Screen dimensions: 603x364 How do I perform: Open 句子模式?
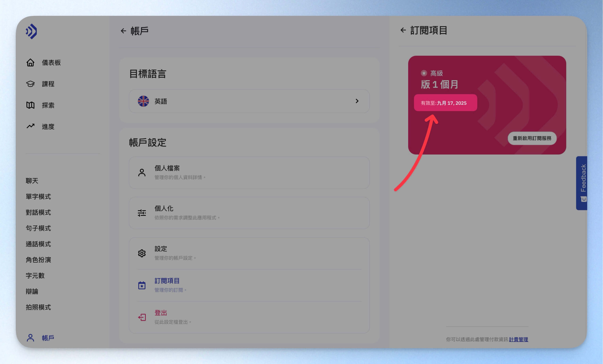pos(38,228)
